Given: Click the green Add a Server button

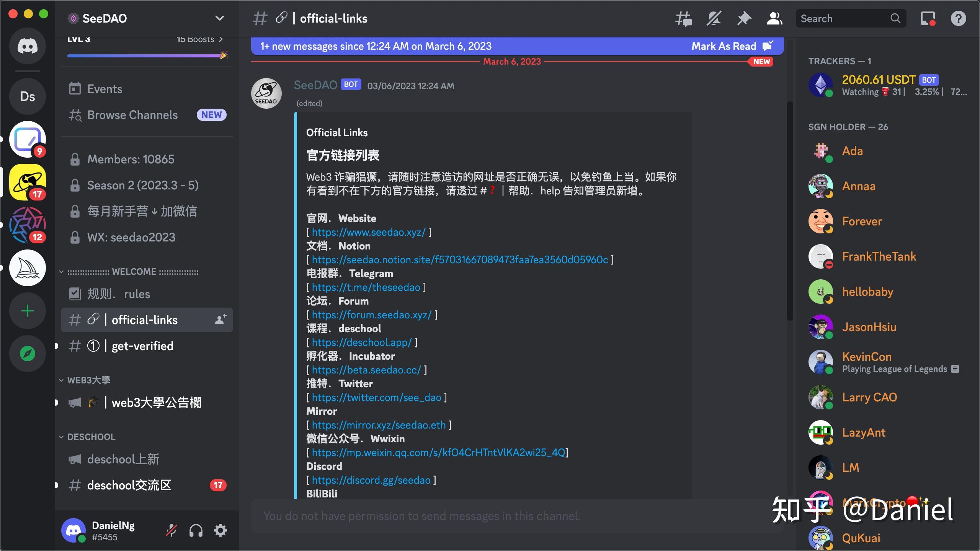Looking at the screenshot, I should point(28,311).
